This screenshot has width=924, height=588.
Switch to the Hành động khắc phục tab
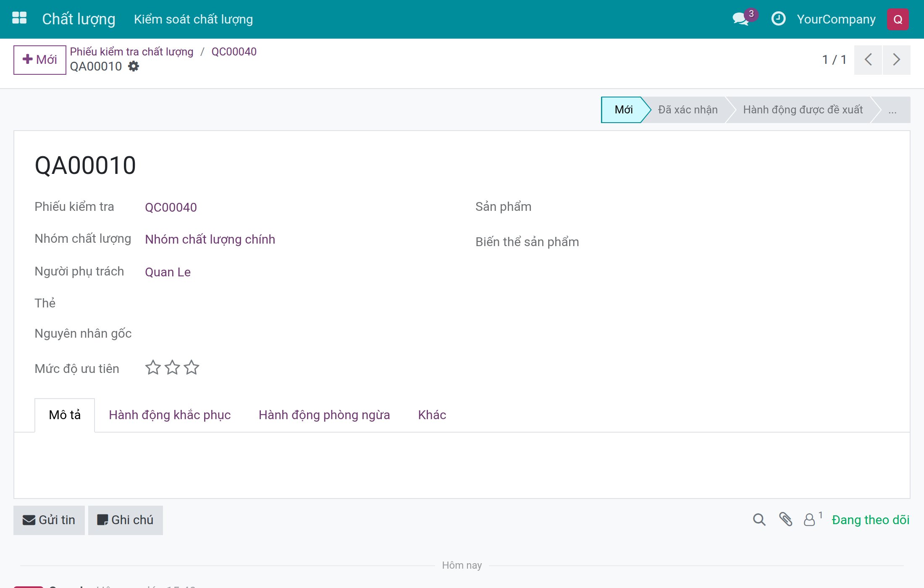click(170, 415)
